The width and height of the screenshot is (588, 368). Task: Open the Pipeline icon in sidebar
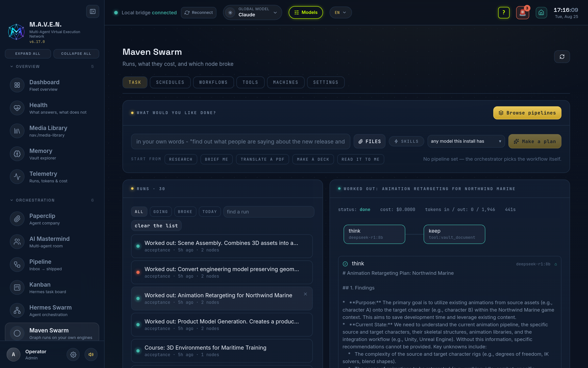tap(17, 264)
